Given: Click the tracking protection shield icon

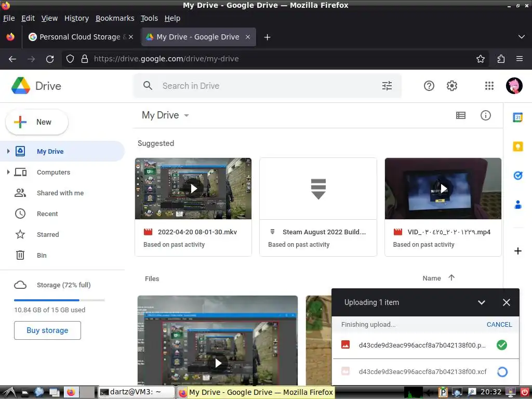Looking at the screenshot, I should (x=70, y=59).
